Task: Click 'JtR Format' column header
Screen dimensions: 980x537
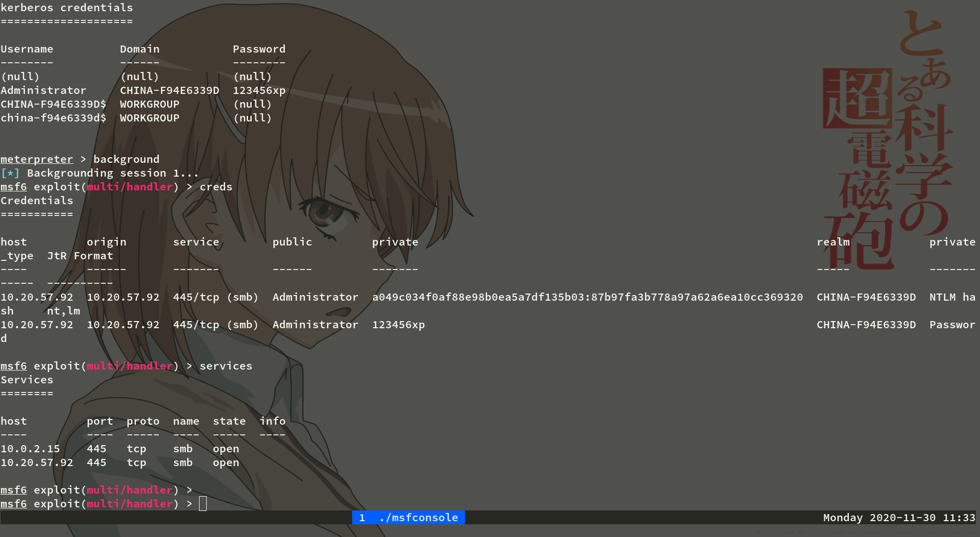Action: click(80, 256)
